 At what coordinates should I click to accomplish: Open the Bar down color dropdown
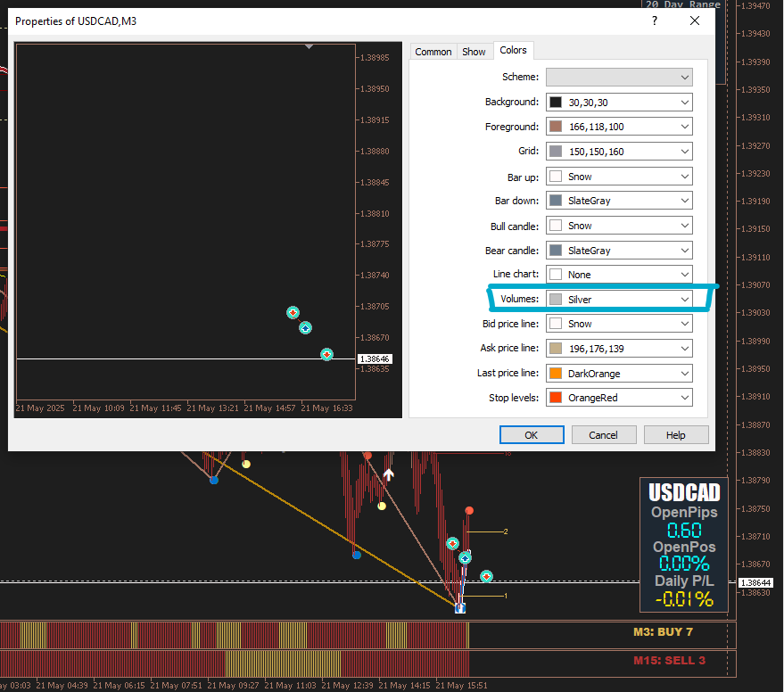[619, 201]
